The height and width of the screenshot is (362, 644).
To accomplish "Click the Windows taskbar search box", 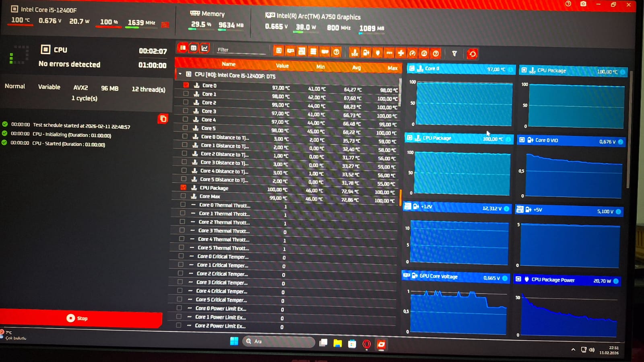I will tap(279, 341).
